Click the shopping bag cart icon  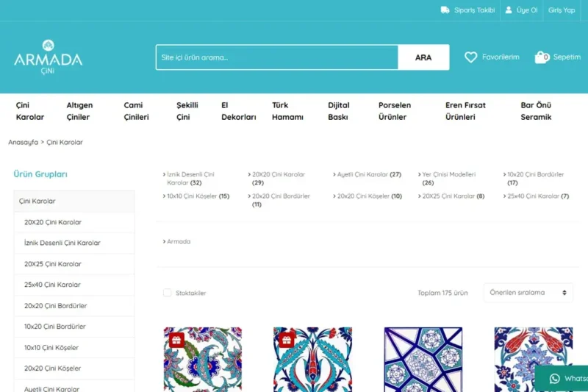[x=542, y=57]
